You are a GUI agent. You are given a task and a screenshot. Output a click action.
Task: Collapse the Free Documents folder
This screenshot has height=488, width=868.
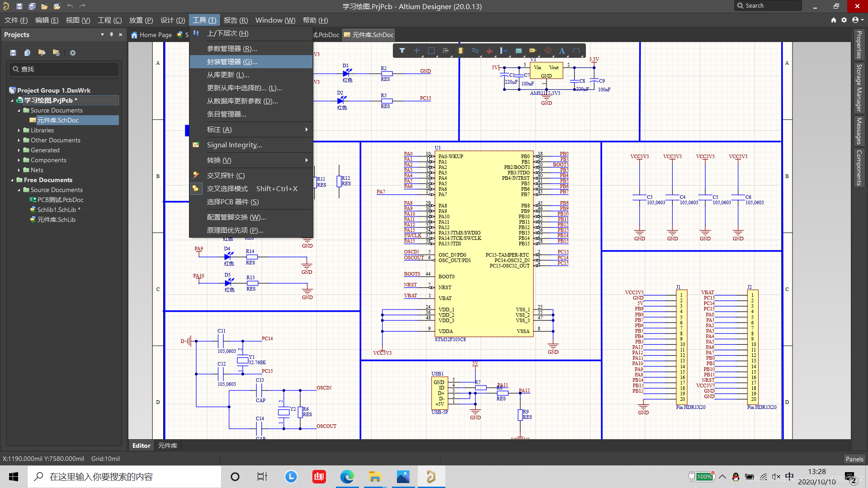(x=12, y=180)
